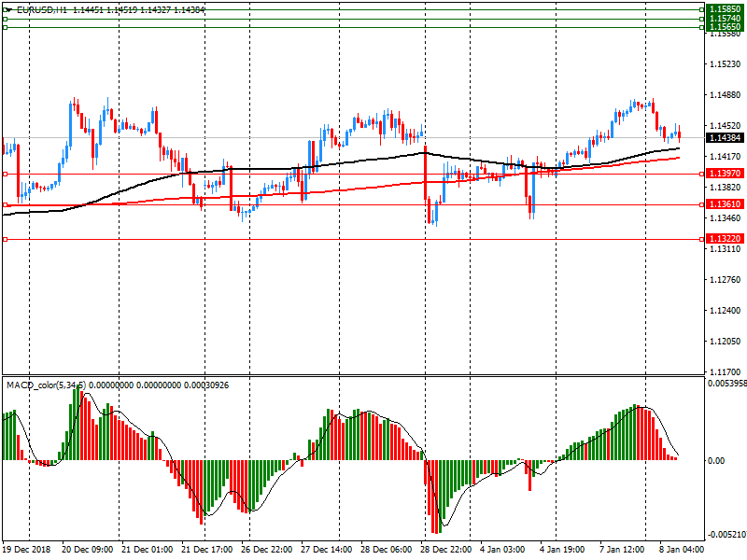The height and width of the screenshot is (560, 747).
Task: Click the 1.15230 price scale label
Action: (725, 64)
